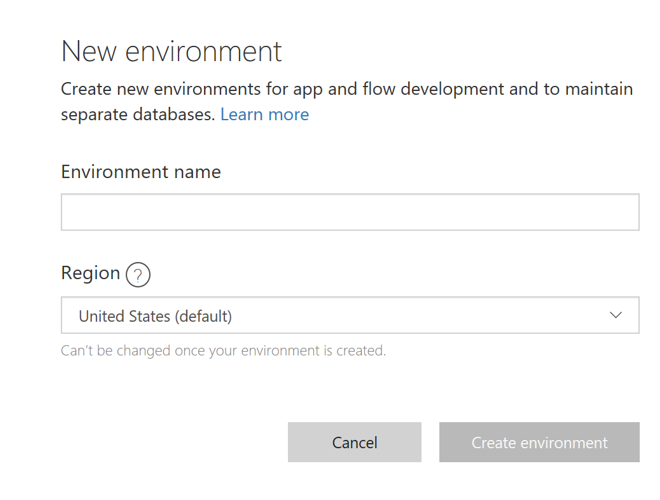Click the chevron arrow in Region dropdown

(616, 316)
